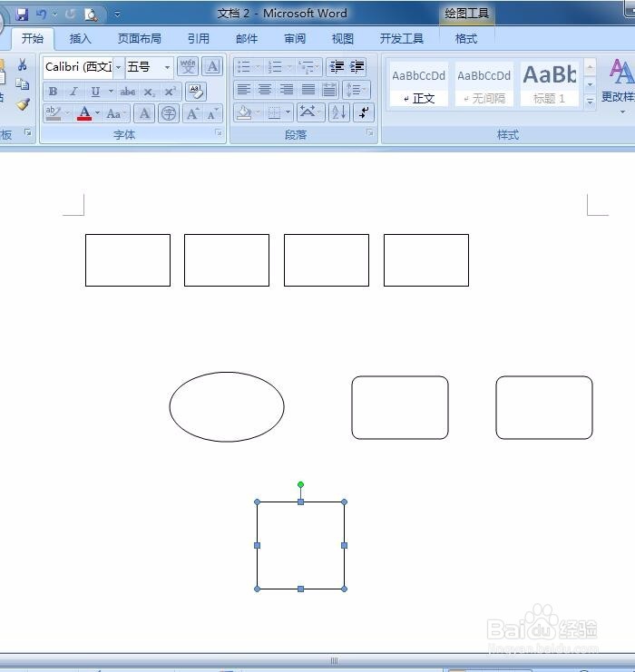Toggle bold formatting

click(54, 92)
